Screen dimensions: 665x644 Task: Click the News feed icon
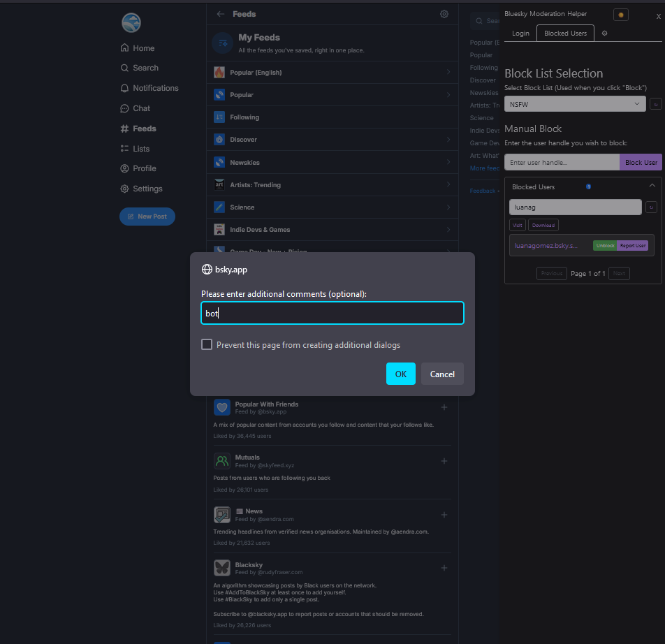222,515
